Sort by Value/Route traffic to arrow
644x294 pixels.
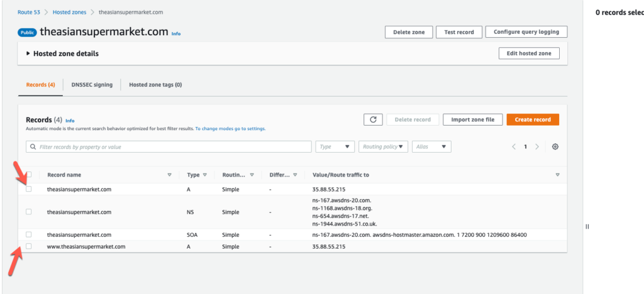pyautogui.click(x=557, y=175)
